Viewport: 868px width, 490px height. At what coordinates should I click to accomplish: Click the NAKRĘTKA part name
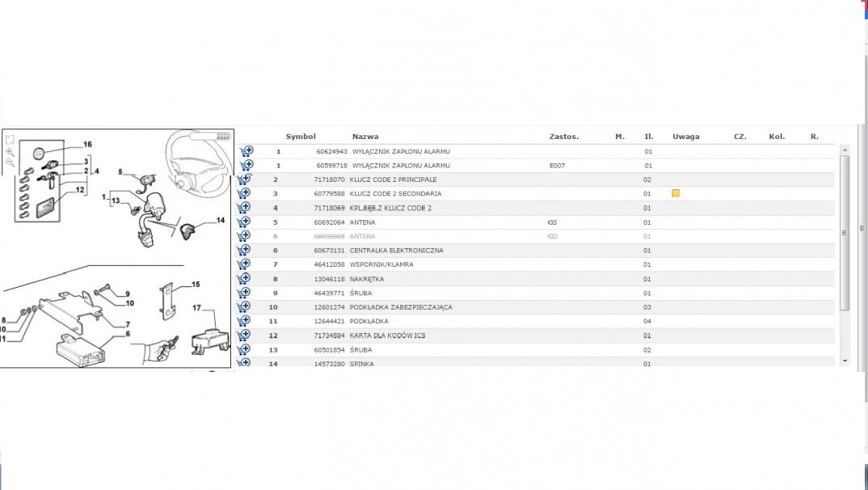tap(366, 279)
